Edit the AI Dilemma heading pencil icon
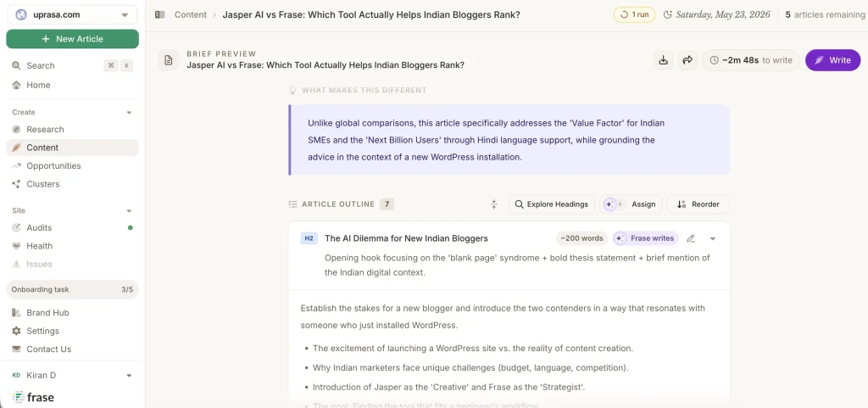The width and height of the screenshot is (868, 408). (x=690, y=238)
